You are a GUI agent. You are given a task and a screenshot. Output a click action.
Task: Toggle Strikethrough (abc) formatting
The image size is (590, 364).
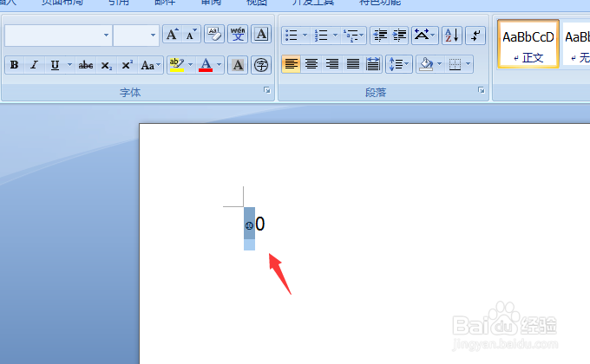point(86,65)
